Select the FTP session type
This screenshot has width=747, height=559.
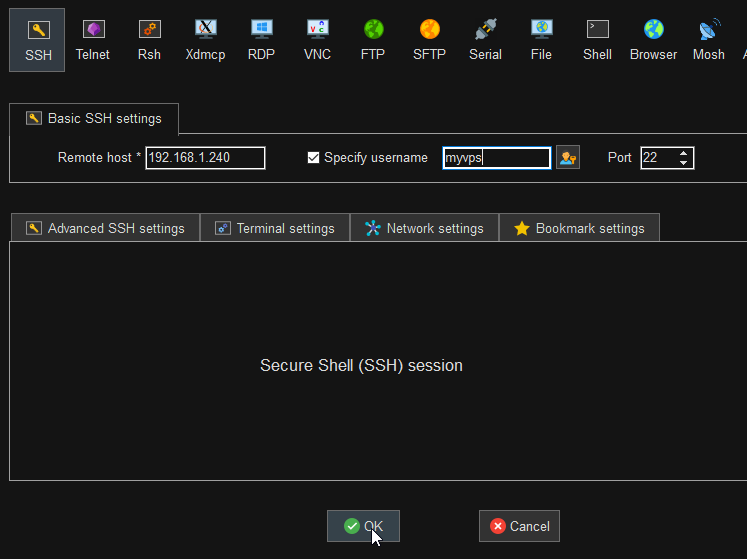pos(373,40)
